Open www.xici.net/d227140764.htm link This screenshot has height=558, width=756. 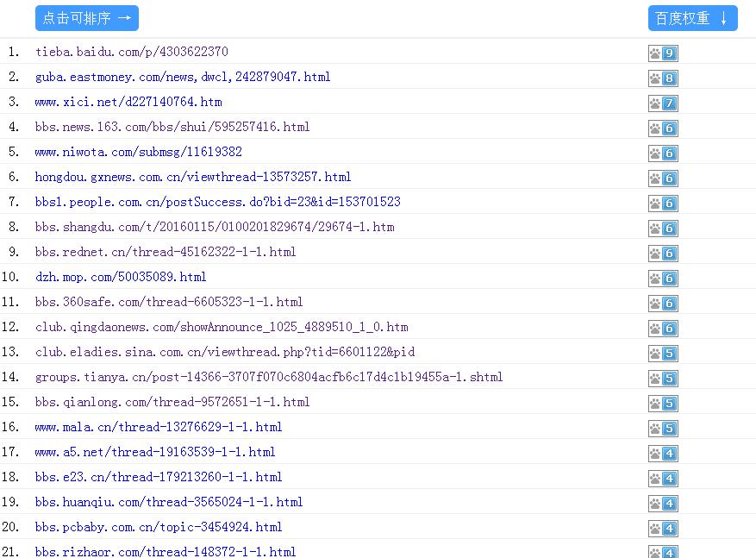[128, 102]
